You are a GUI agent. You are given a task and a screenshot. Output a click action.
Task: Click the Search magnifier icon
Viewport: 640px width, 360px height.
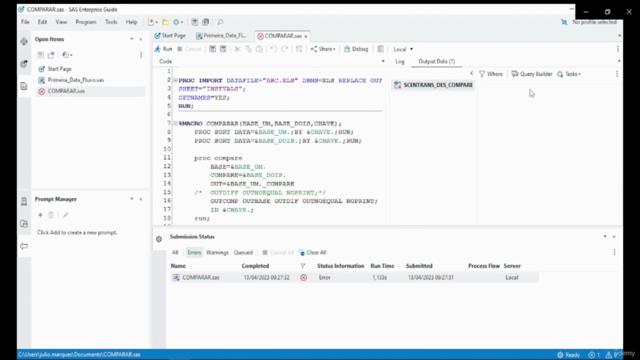tap(220, 22)
